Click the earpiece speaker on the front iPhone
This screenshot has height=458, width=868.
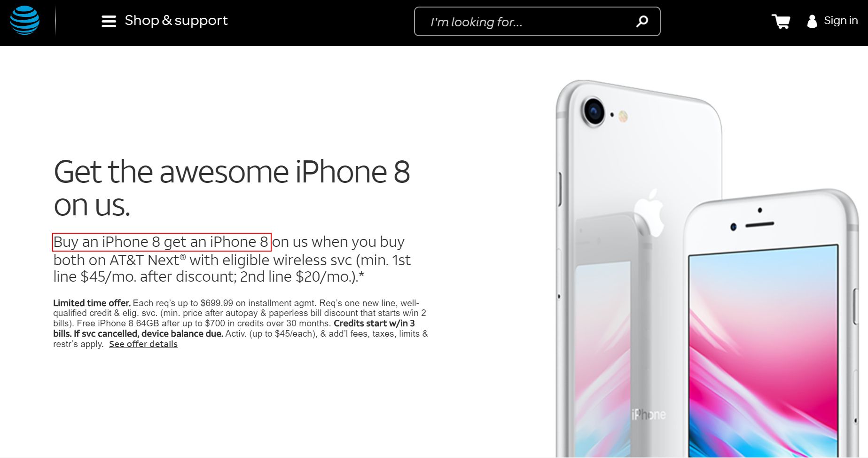click(x=759, y=224)
